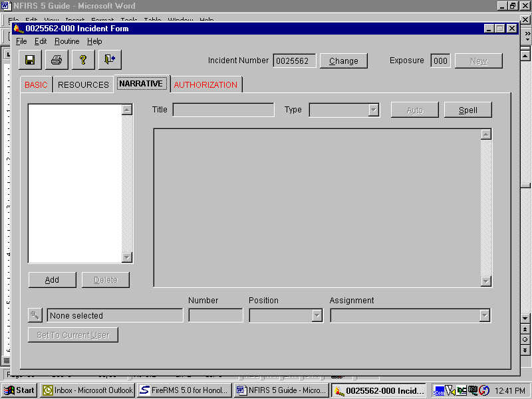Click the Change incident number button
Screen dimensions: 532x399
[343, 61]
